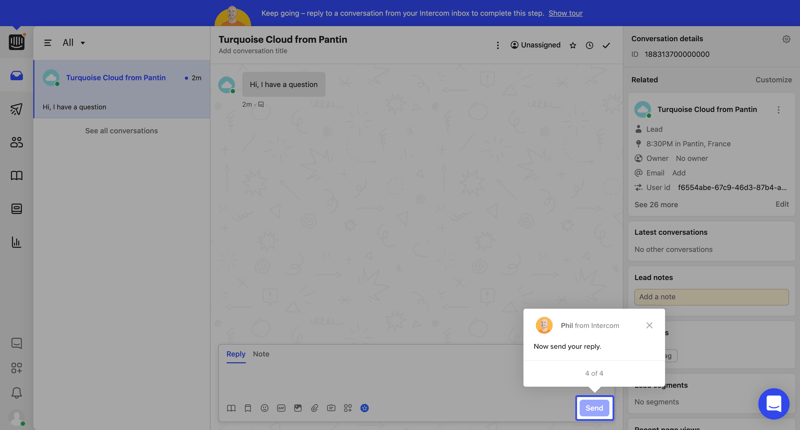Image resolution: width=800 pixels, height=430 pixels.
Task: Click the tour mascot avatar in banner
Action: 233,16
